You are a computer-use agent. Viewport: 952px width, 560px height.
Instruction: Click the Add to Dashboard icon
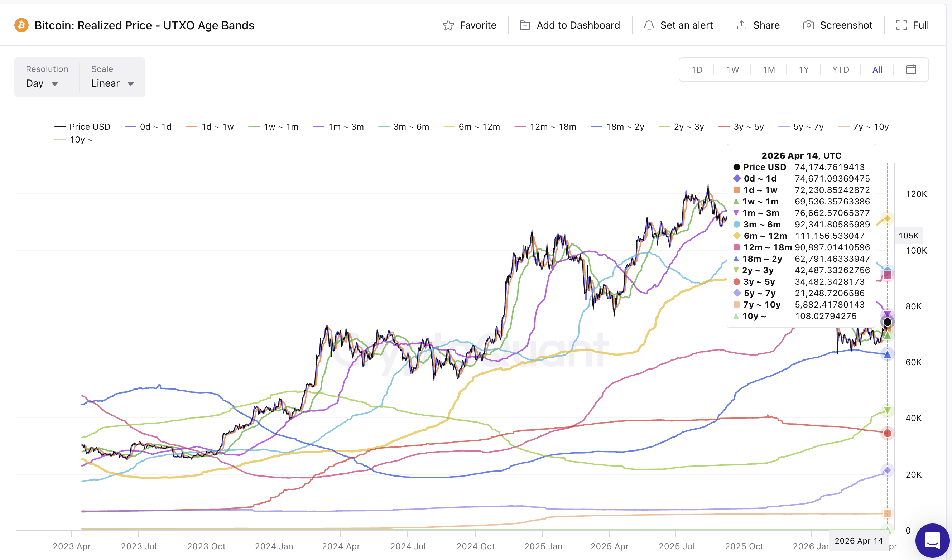click(525, 25)
